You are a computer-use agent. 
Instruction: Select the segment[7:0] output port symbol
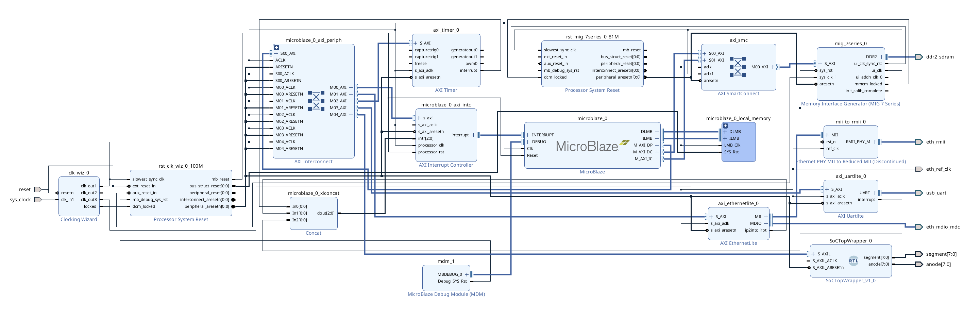coord(919,254)
